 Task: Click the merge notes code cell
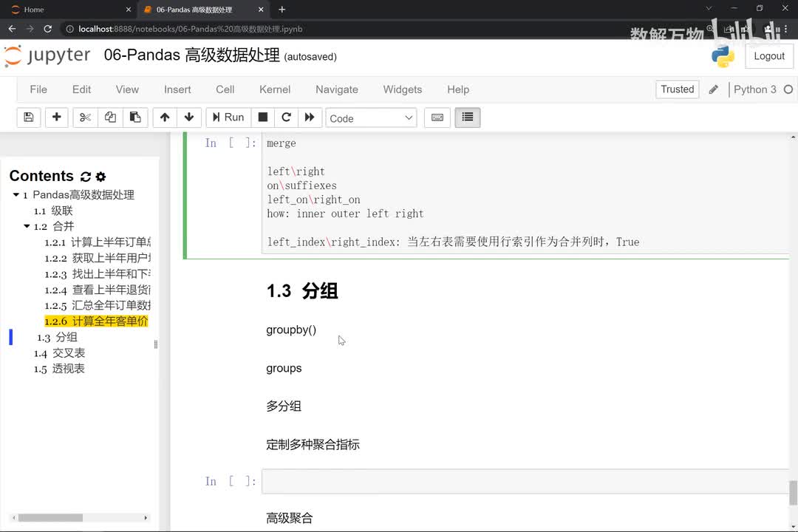(525, 192)
